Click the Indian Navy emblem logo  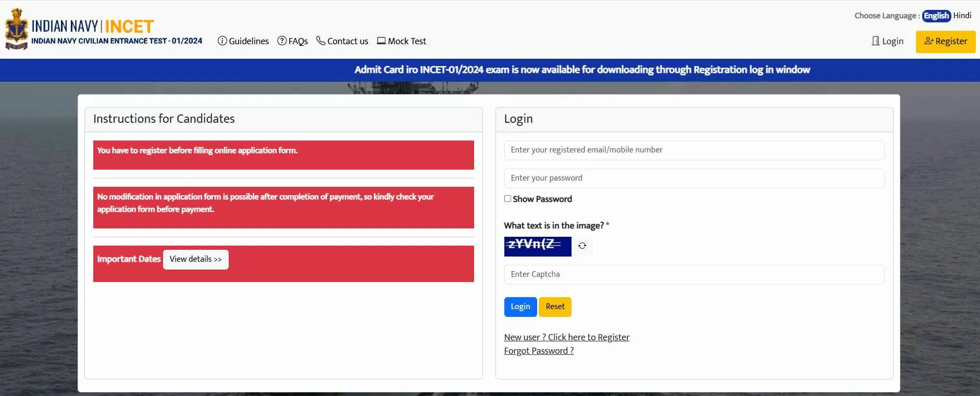pos(16,29)
